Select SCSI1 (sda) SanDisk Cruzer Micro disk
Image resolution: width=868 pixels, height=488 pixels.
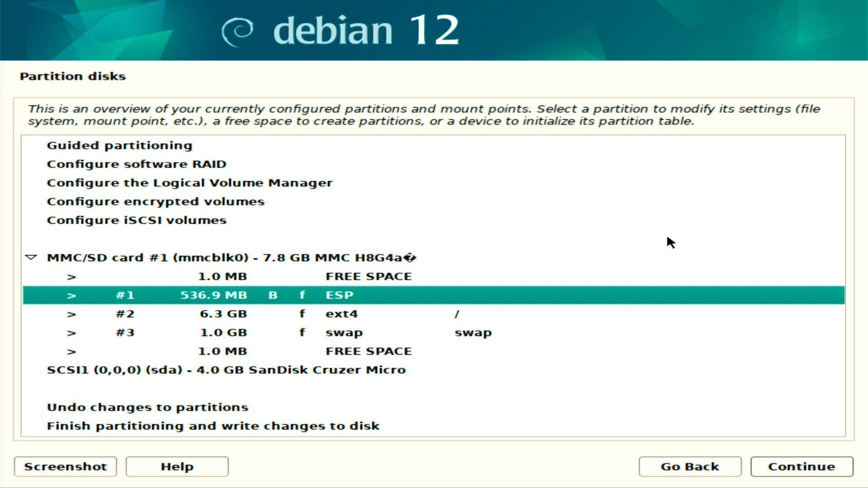coord(433,370)
